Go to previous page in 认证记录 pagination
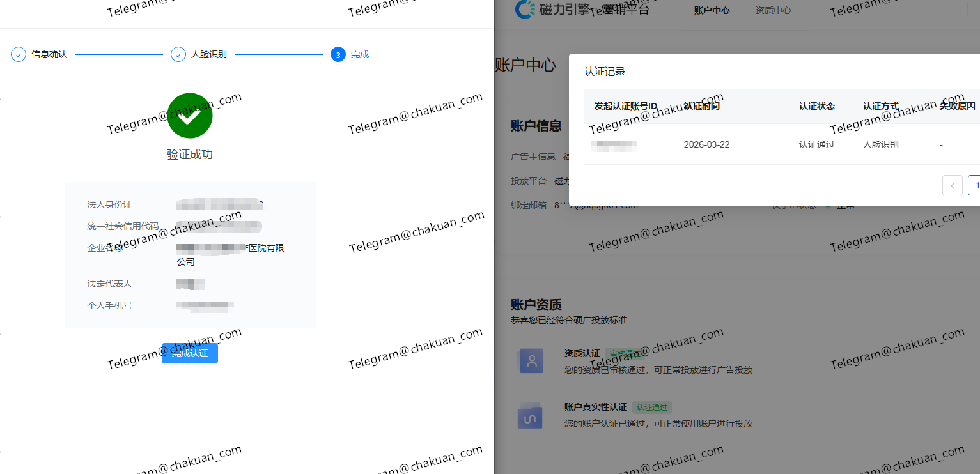Screen dimensions: 980x474 (x=953, y=185)
